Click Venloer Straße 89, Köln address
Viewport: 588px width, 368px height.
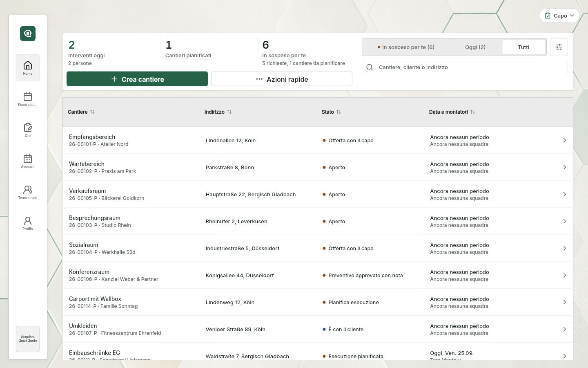pyautogui.click(x=235, y=329)
